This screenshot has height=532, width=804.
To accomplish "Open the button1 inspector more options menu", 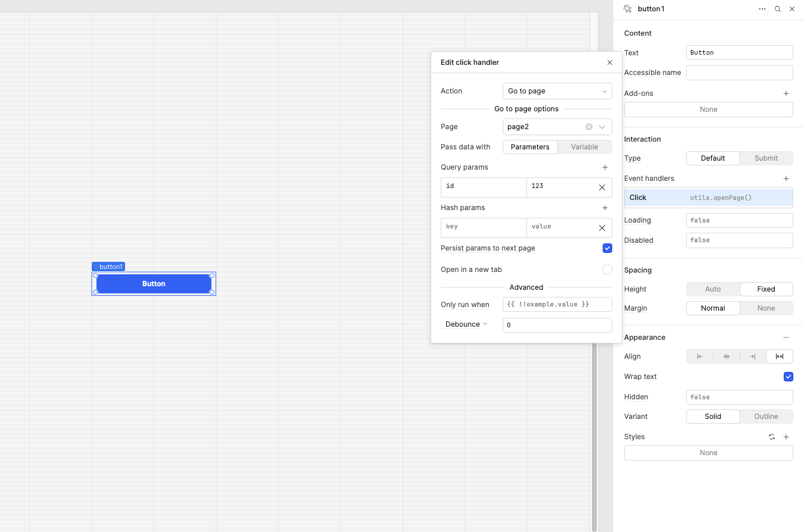I will [762, 9].
